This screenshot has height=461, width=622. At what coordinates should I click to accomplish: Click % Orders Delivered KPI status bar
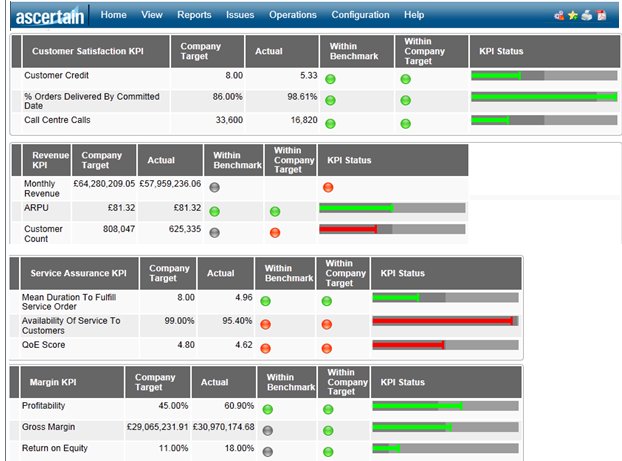pos(544,97)
